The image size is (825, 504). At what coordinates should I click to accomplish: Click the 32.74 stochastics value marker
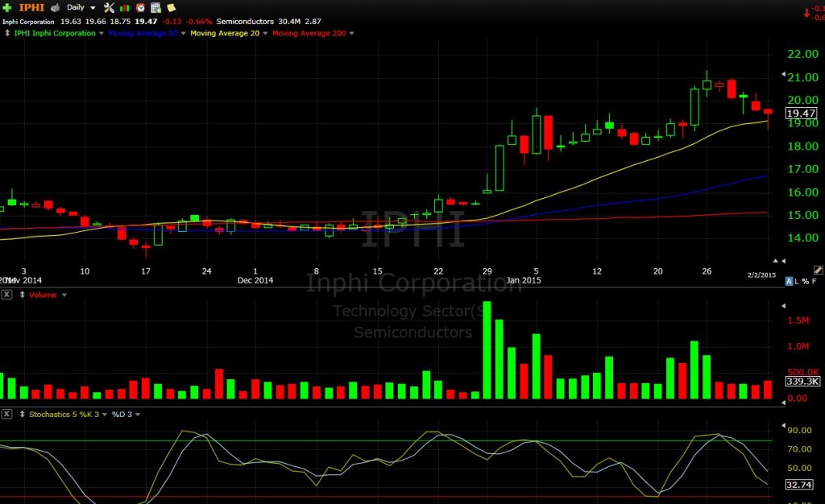[798, 485]
